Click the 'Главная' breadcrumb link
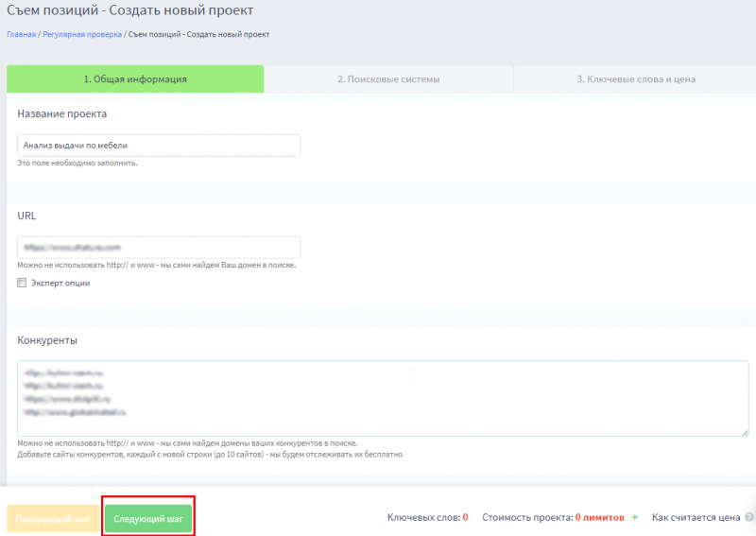Image resolution: width=756 pixels, height=536 pixels. [21, 34]
